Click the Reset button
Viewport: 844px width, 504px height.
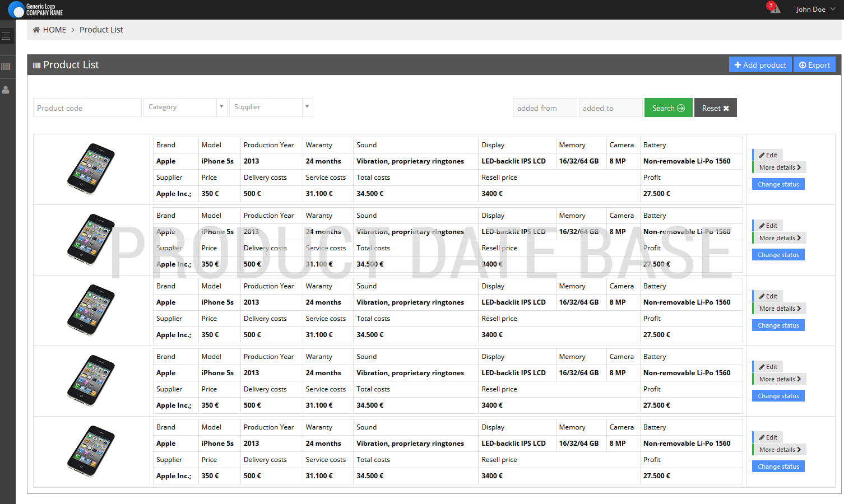(716, 108)
